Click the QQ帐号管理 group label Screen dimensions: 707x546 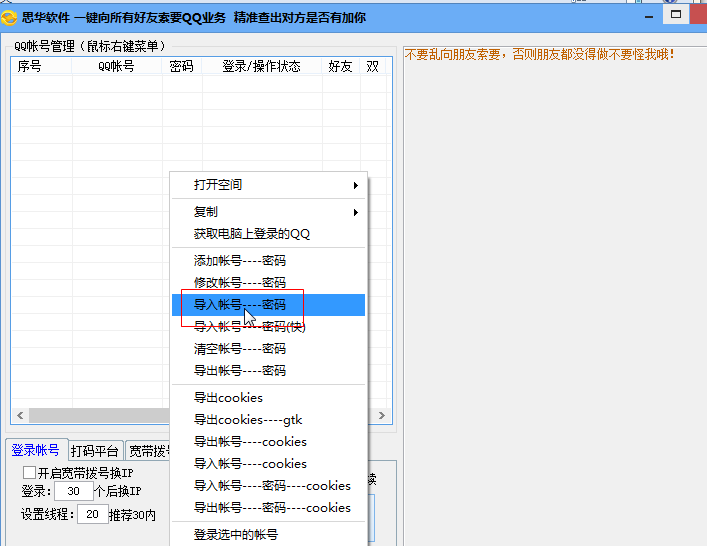coord(90,46)
